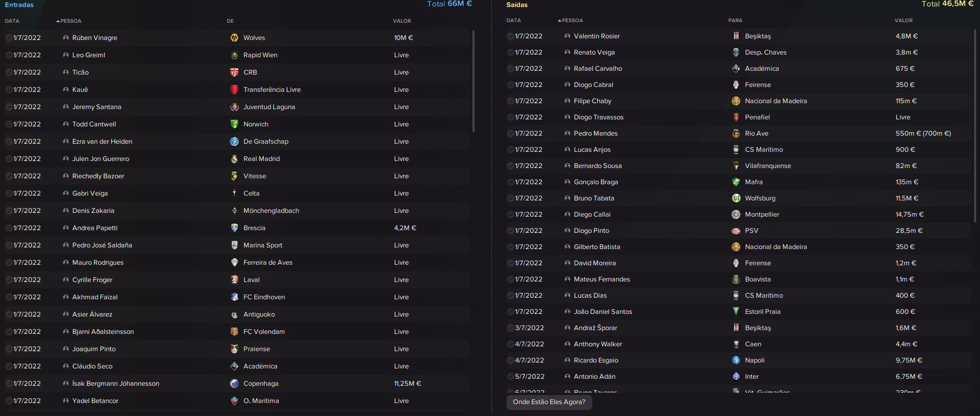This screenshot has width=980, height=416.
Task: Sort Entradas by DATA column header
Action: coord(12,21)
